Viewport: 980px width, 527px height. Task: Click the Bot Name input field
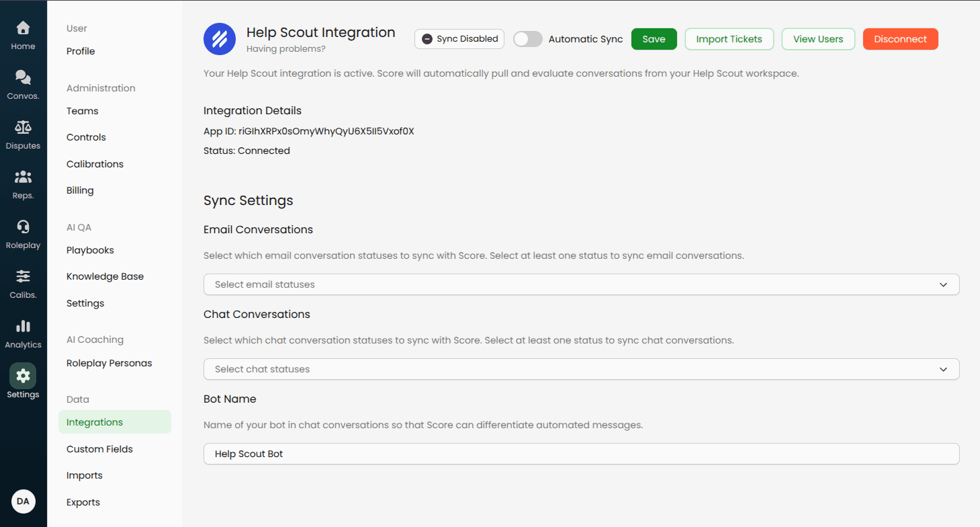point(581,454)
